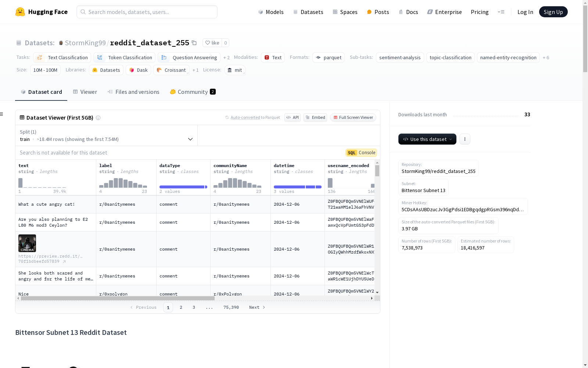Viewport: 588px width, 368px height.
Task: Expand additional sub-tasks with +6
Action: tap(546, 58)
